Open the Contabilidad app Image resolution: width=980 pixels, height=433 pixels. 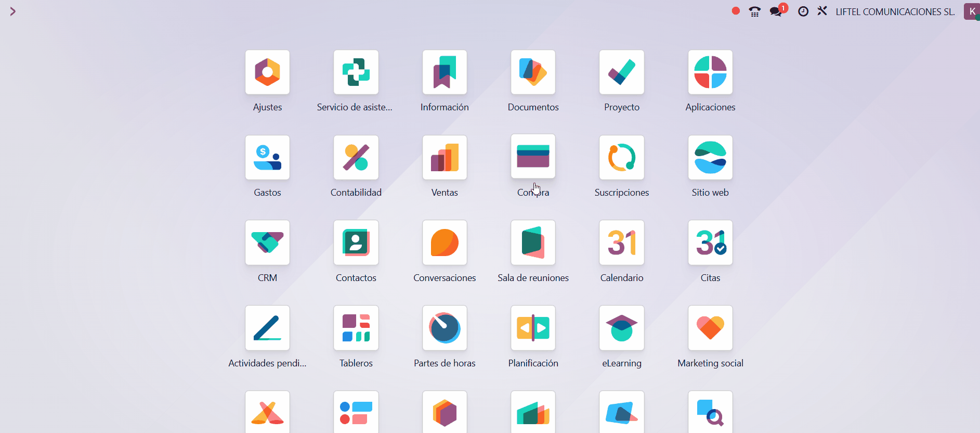pyautogui.click(x=356, y=158)
